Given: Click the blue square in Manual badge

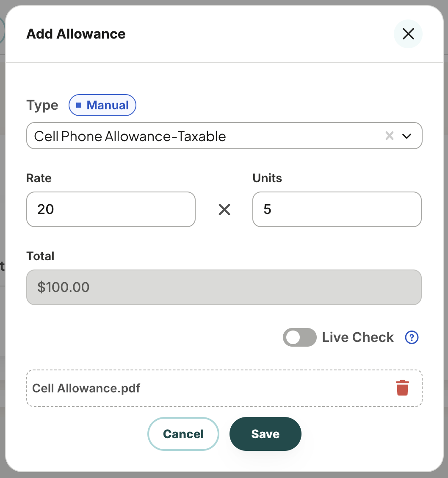Looking at the screenshot, I should pyautogui.click(x=79, y=105).
